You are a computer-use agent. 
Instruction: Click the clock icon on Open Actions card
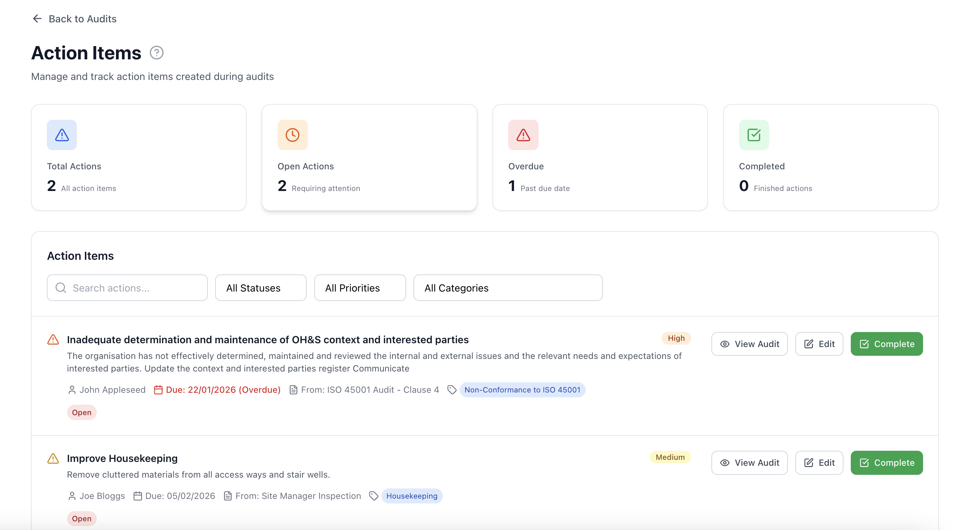pyautogui.click(x=292, y=134)
